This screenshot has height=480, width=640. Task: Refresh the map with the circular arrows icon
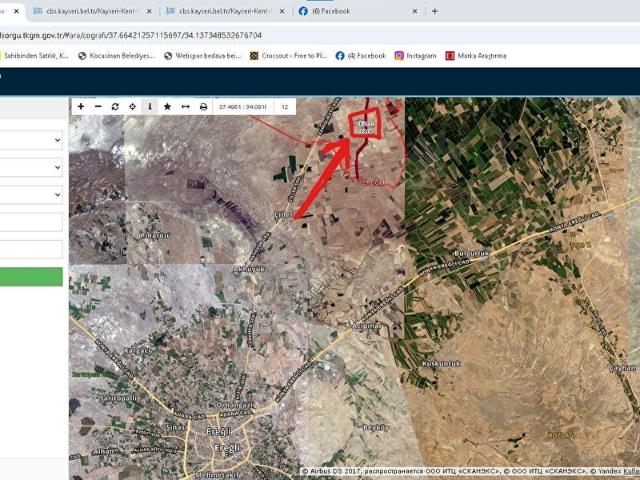tap(115, 107)
